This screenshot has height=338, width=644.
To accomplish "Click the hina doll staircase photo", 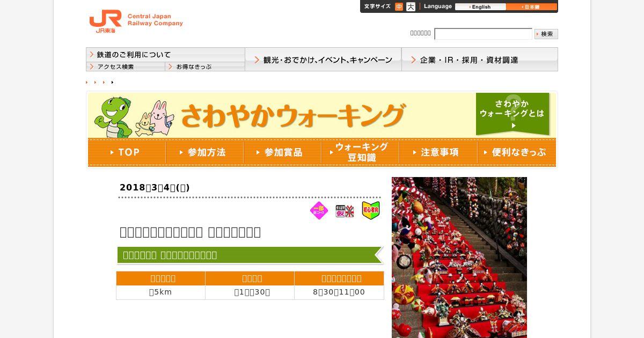I will [459, 258].
